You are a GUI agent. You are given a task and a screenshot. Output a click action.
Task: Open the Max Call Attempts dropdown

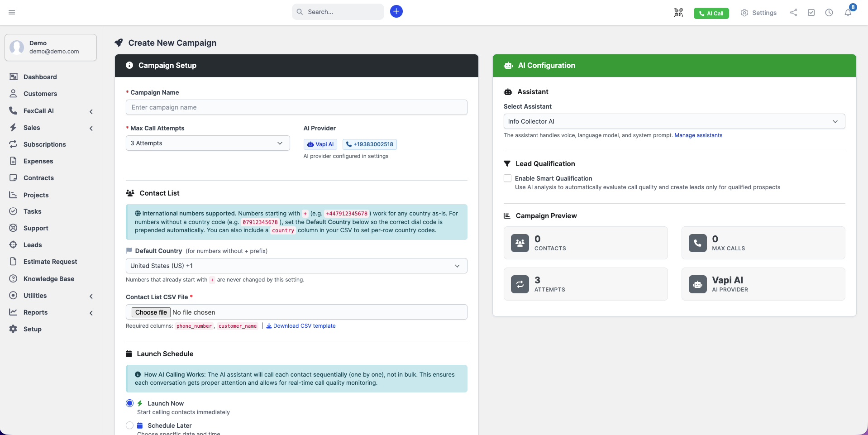[207, 143]
